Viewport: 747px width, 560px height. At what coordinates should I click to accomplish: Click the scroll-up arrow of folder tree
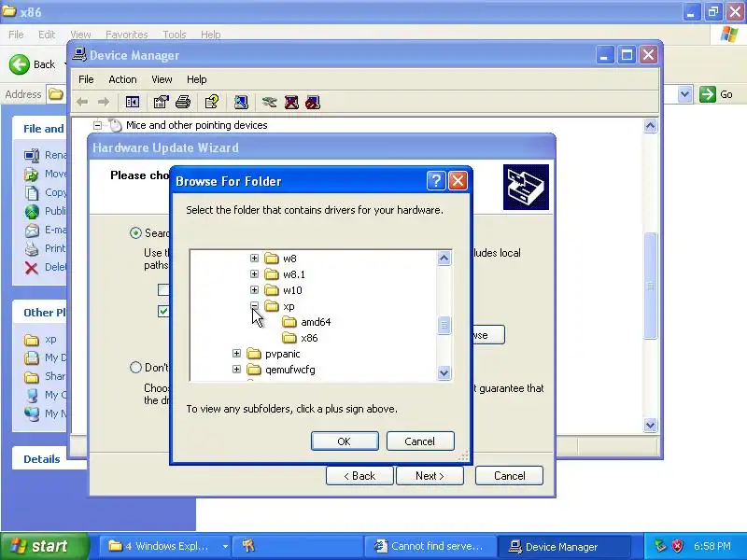[x=444, y=259]
